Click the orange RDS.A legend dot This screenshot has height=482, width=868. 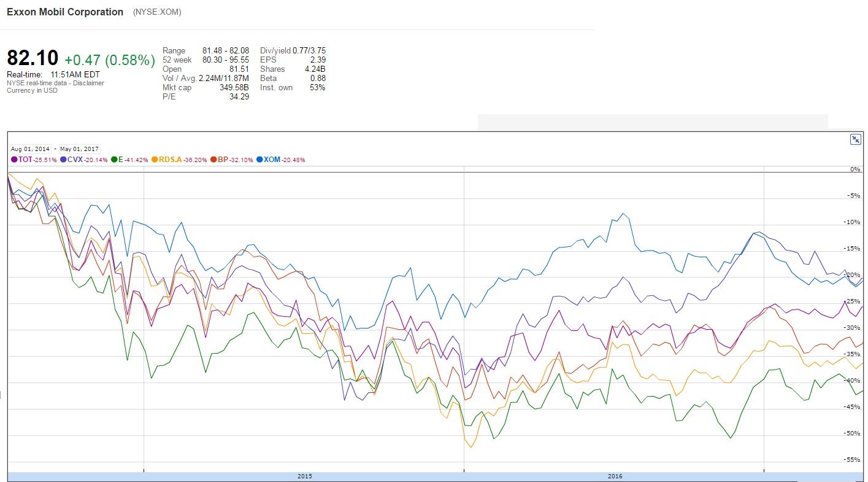pyautogui.click(x=155, y=160)
